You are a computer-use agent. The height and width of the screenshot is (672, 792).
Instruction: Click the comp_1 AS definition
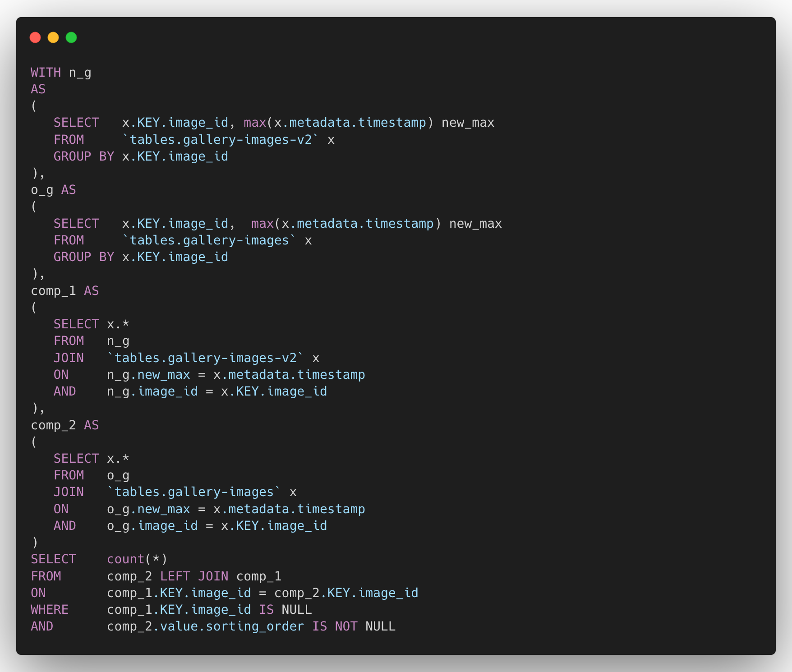click(65, 290)
